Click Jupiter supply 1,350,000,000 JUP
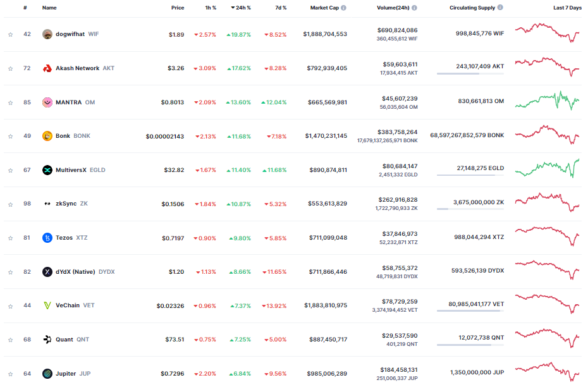 pos(477,372)
